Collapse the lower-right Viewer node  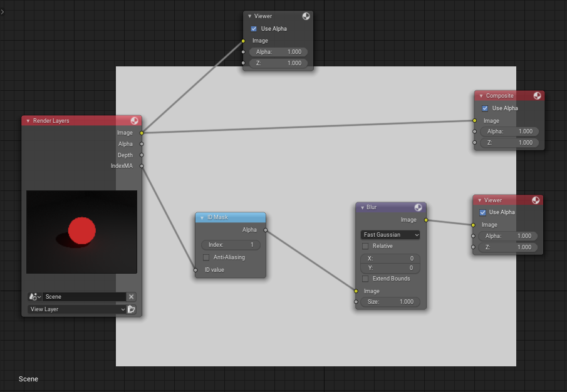(x=479, y=200)
